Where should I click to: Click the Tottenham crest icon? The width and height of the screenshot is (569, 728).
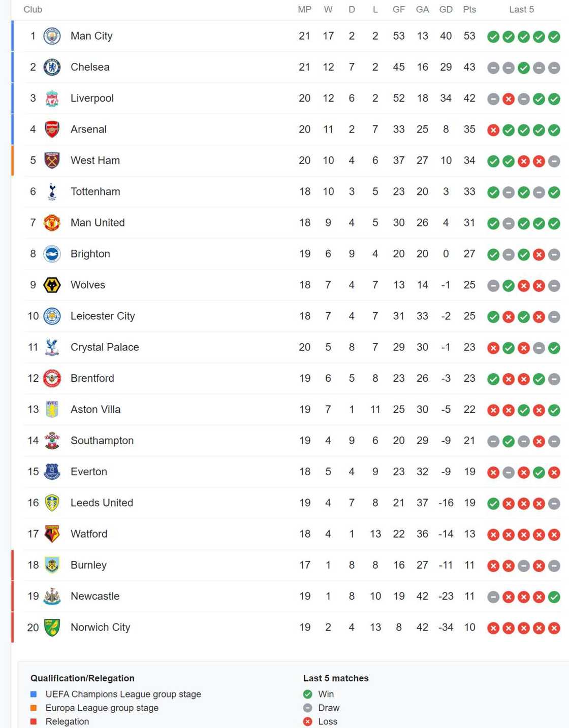tap(52, 192)
